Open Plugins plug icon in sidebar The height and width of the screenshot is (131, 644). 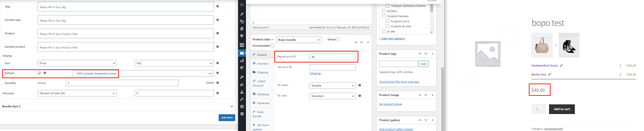[x=242, y=84]
